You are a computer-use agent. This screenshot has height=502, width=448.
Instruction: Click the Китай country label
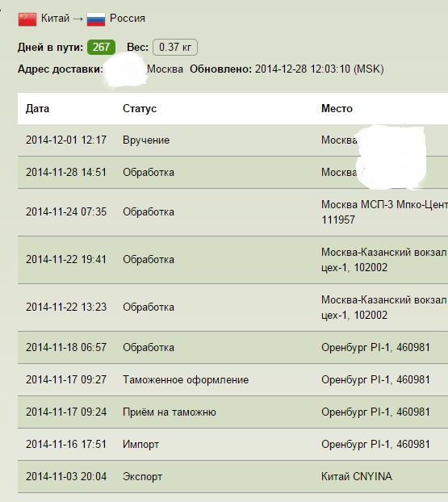coord(55,19)
